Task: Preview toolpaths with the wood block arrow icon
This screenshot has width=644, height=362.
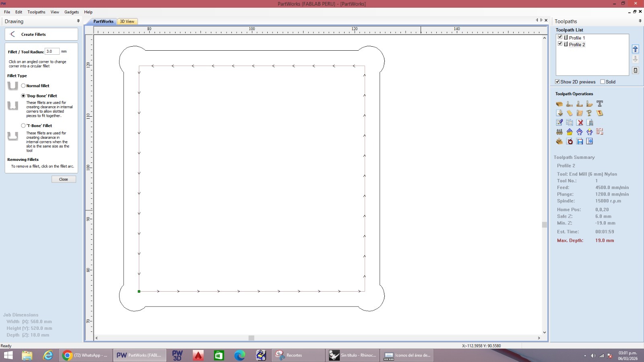Action: pos(559,141)
